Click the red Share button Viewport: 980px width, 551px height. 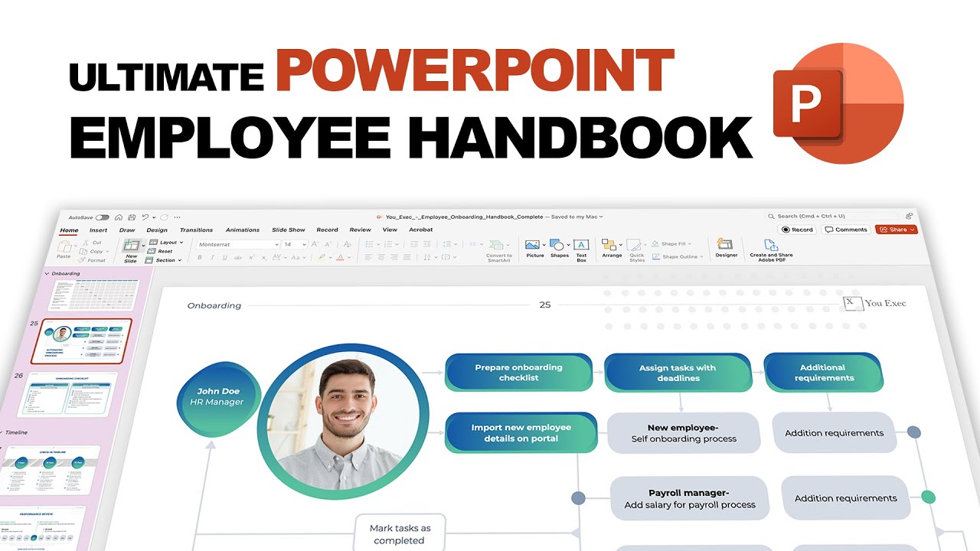click(x=897, y=230)
